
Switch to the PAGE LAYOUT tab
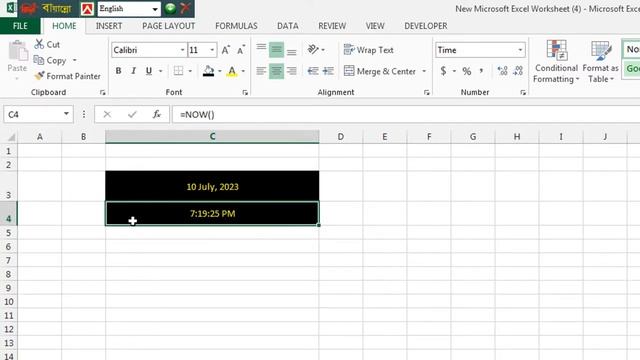169,26
